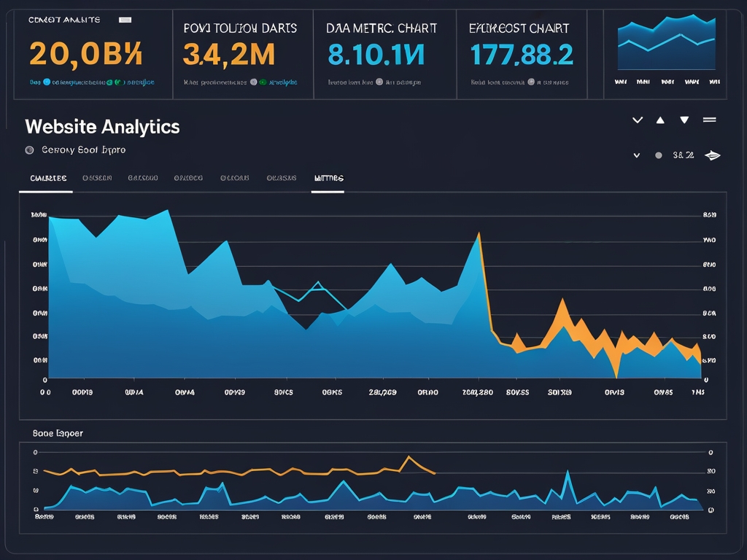Open the mini area chart thumbnail at top right
747x560 pixels.
coord(667,42)
